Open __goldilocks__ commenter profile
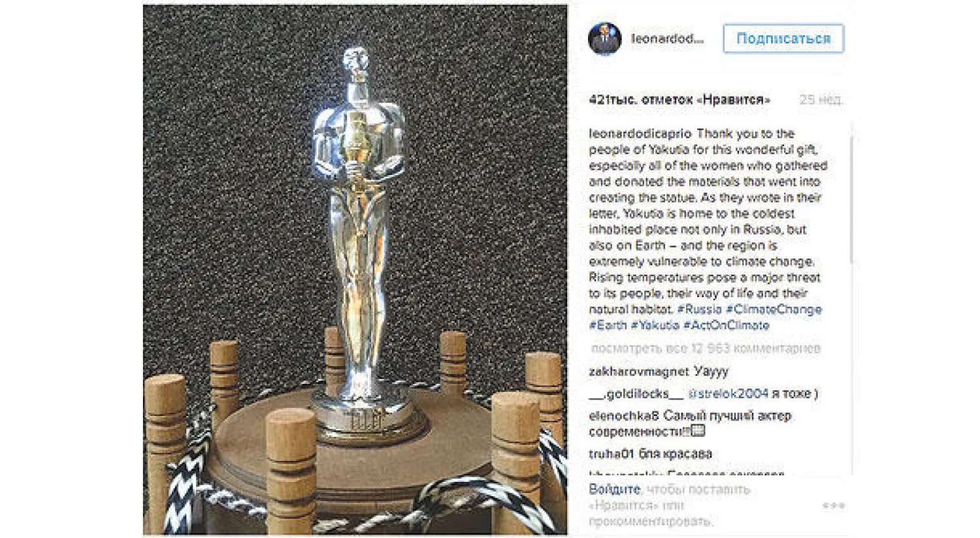 pos(636,394)
